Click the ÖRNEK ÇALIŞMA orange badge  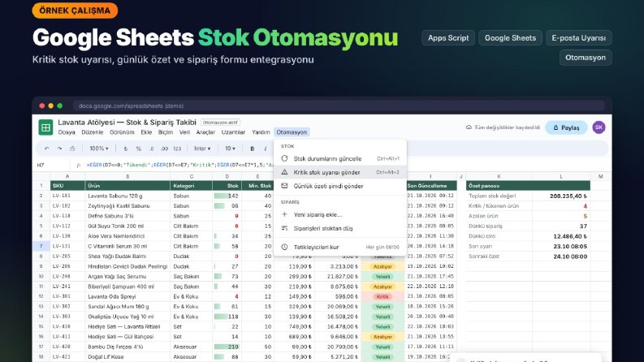pyautogui.click(x=75, y=11)
